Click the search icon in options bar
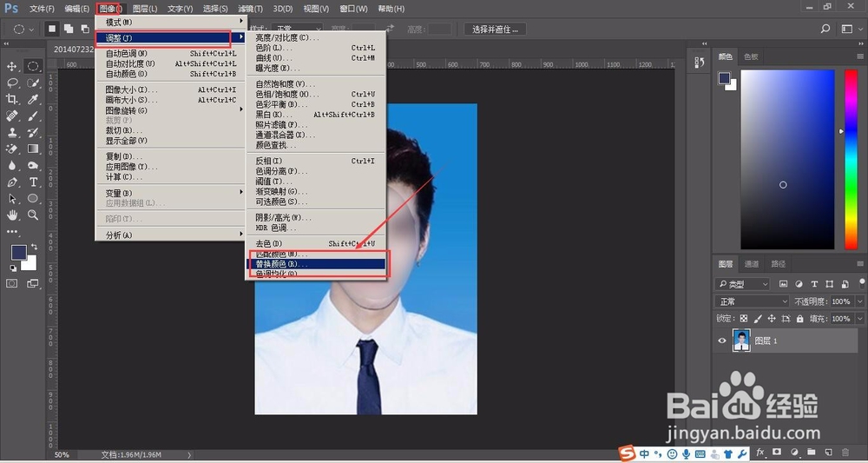The width and height of the screenshot is (868, 463). (825, 29)
